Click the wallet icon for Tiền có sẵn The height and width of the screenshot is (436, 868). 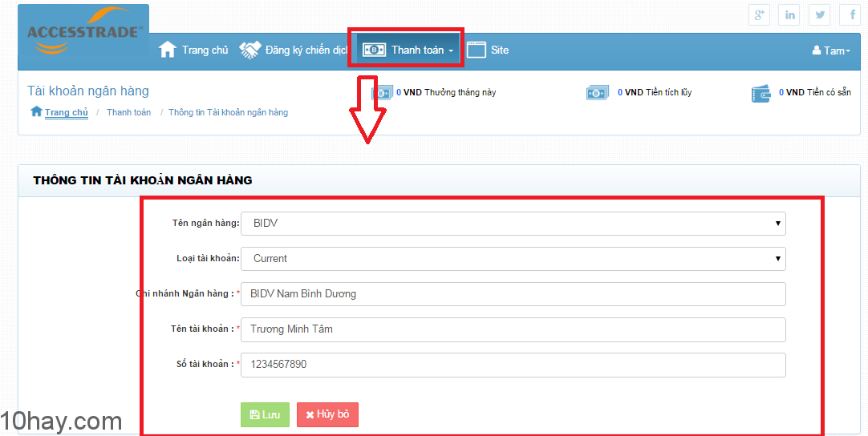click(761, 93)
